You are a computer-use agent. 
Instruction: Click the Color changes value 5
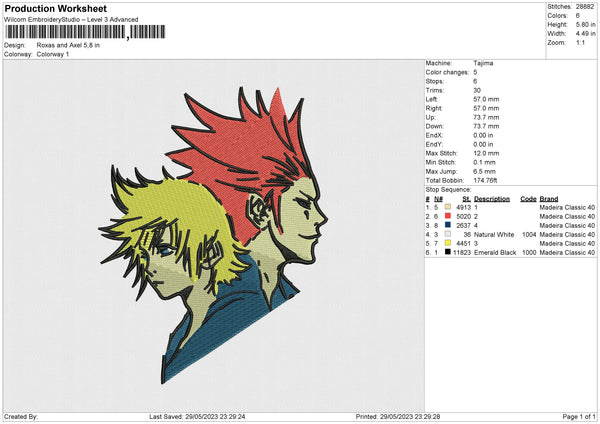475,72
